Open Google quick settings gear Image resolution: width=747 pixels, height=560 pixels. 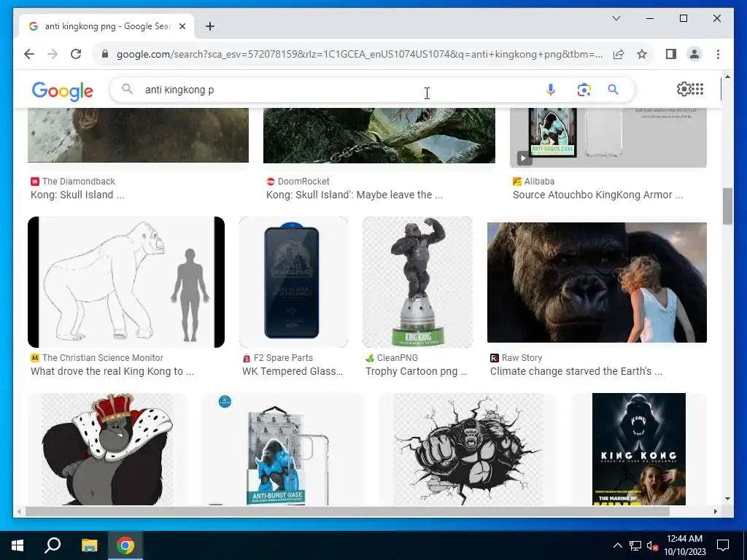(683, 89)
